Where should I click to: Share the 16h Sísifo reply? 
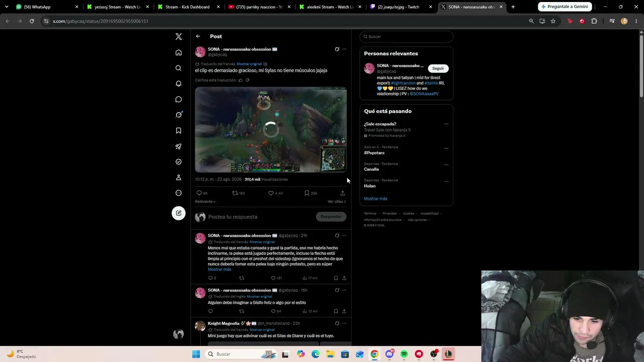[x=344, y=311]
